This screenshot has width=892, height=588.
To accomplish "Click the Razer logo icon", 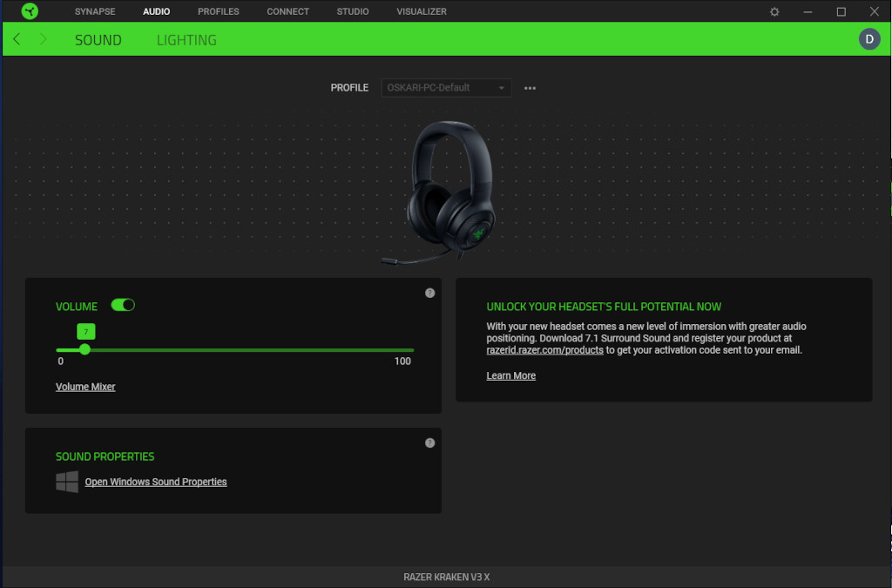I will click(x=30, y=10).
